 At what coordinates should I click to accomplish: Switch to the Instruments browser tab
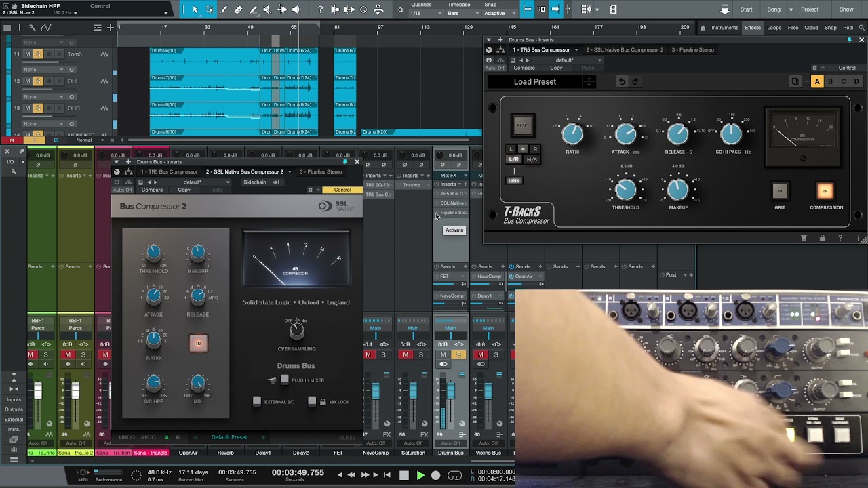725,28
